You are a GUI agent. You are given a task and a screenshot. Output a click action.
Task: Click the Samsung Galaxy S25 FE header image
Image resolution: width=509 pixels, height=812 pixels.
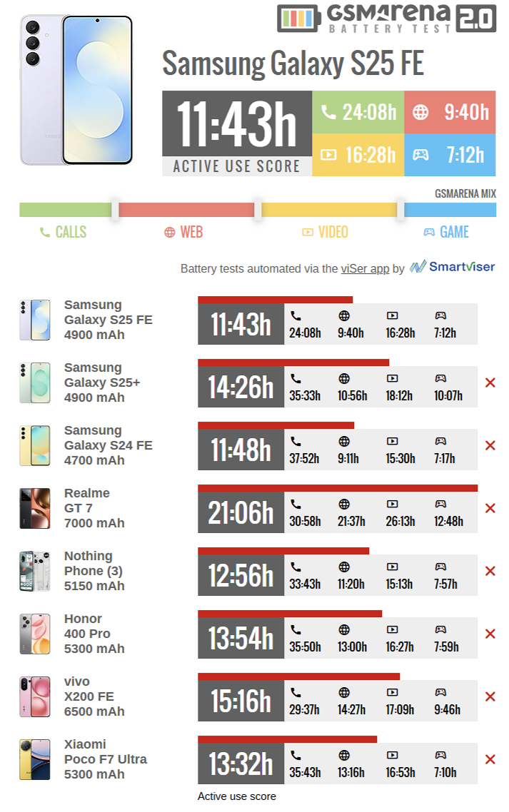point(76,89)
